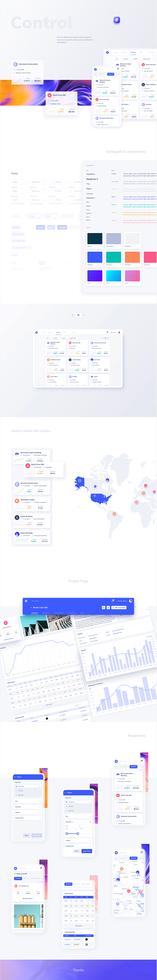Select the grid view icon above the dashboard
157x980 pixels.
point(78,315)
